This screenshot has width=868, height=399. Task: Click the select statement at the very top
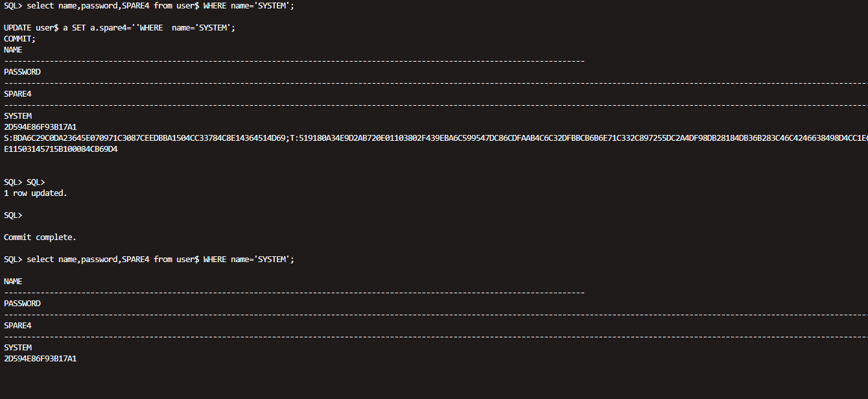149,5
